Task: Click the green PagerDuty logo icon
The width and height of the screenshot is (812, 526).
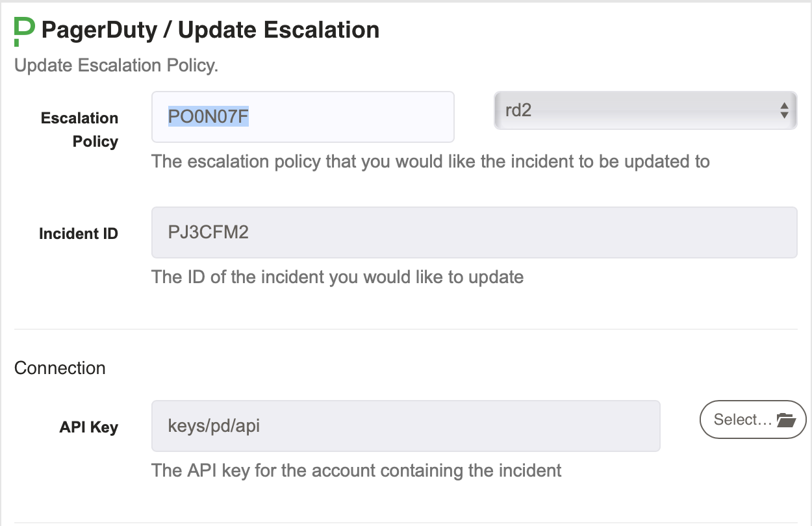Action: click(24, 31)
